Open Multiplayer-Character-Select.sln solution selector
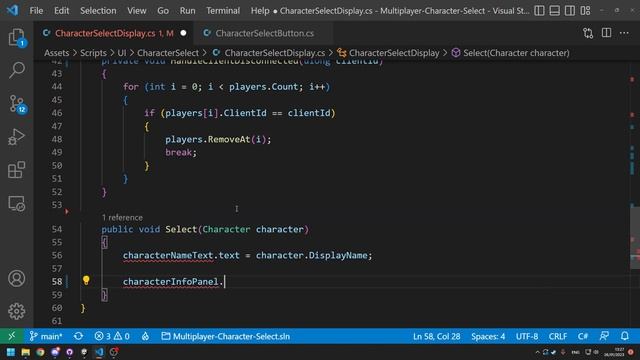 [226, 336]
